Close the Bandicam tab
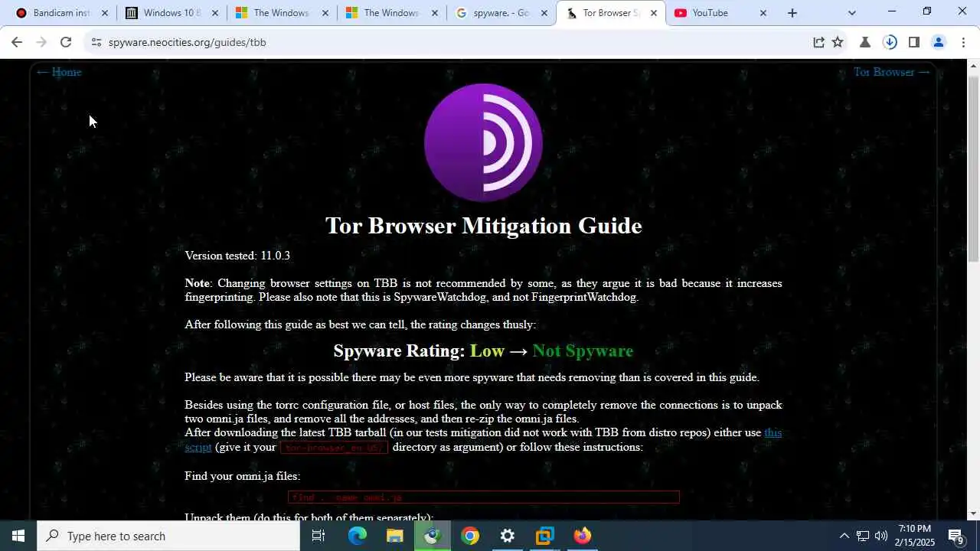Viewport: 980px width, 551px height. [105, 13]
